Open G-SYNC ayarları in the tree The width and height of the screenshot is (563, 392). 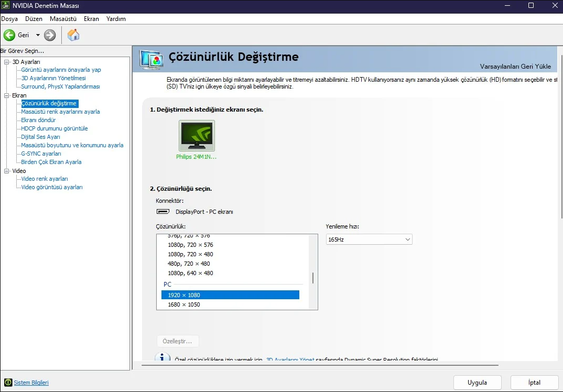click(x=41, y=154)
